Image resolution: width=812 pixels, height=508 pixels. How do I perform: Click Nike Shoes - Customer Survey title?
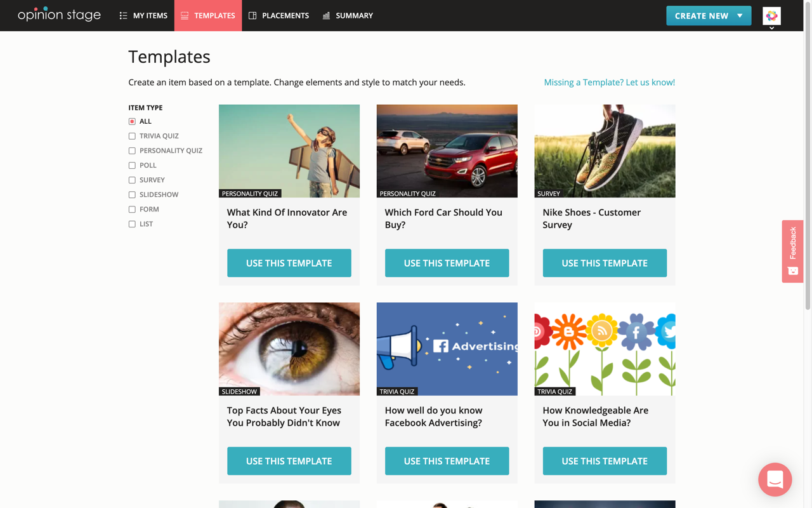click(591, 218)
